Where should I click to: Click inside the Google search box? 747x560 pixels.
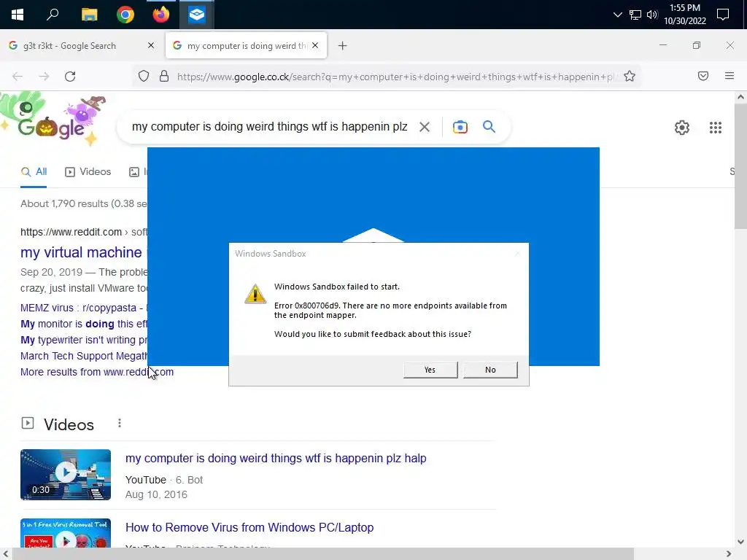pos(269,127)
